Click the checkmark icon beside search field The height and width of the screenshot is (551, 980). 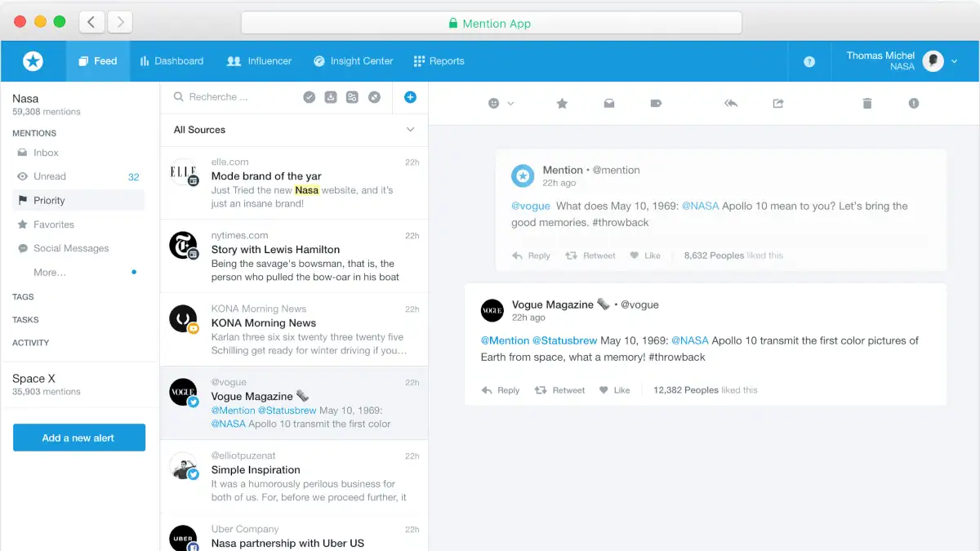click(310, 97)
